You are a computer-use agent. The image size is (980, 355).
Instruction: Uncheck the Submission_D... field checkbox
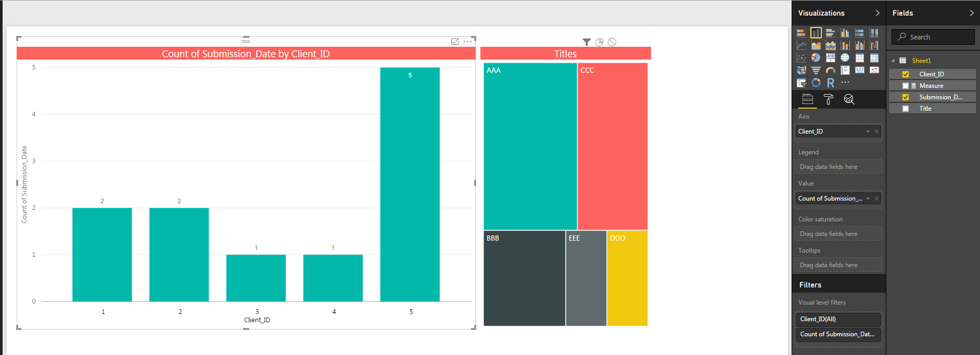click(906, 97)
